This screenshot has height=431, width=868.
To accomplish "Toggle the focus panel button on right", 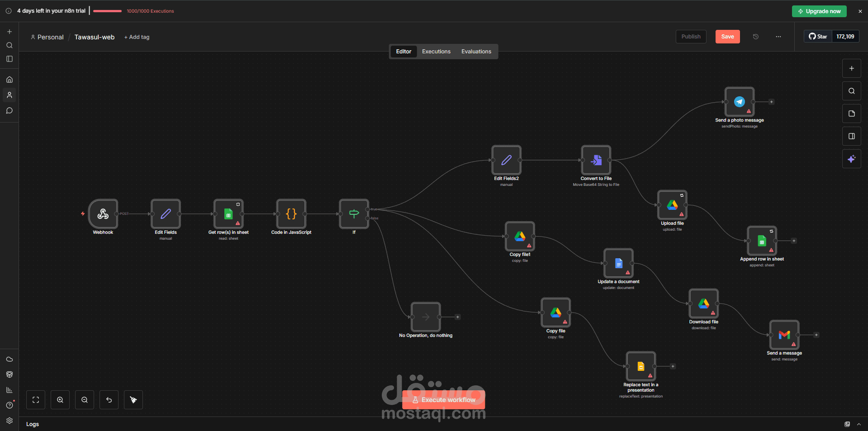I will click(x=852, y=136).
